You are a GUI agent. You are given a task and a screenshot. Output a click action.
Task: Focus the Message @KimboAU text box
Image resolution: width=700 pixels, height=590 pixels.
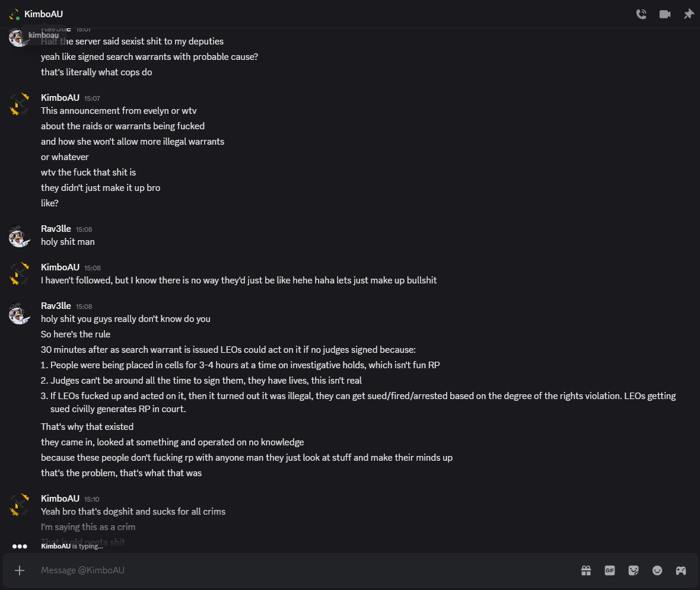pyautogui.click(x=297, y=570)
